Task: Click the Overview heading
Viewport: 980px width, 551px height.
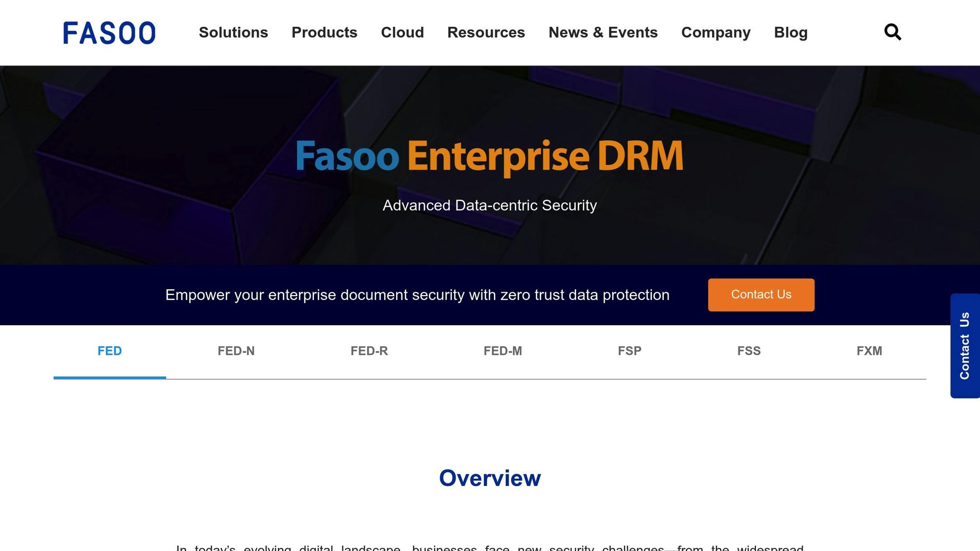Action: click(490, 478)
